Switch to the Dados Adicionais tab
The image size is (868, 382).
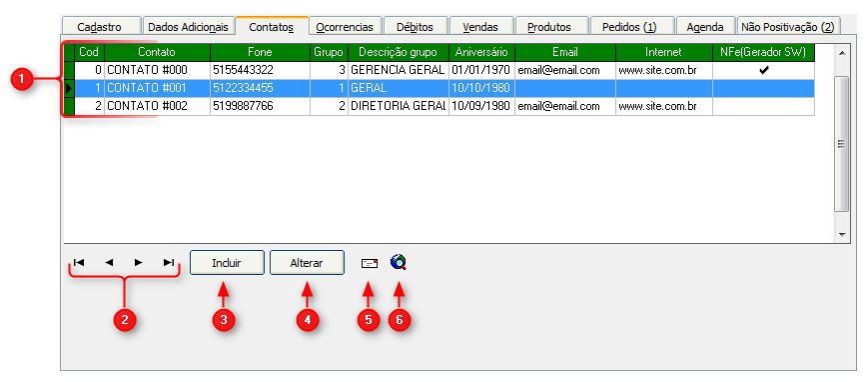pos(189,27)
